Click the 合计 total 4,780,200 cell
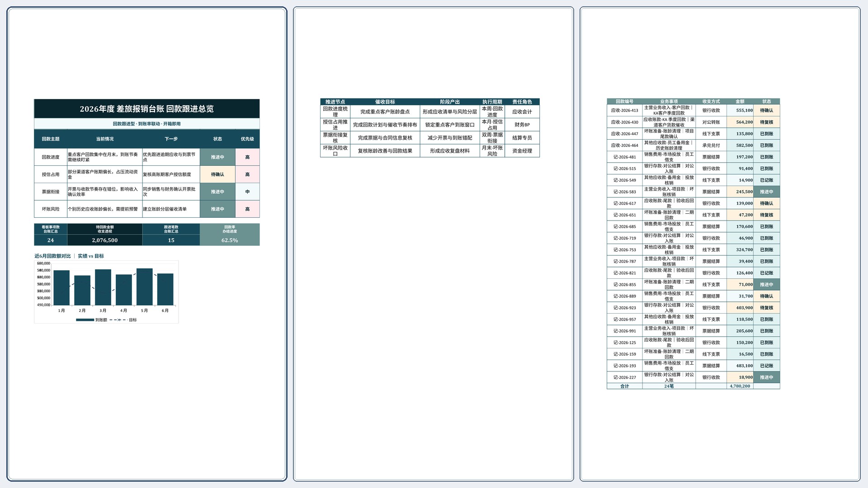This screenshot has width=868, height=488. pos(740,386)
